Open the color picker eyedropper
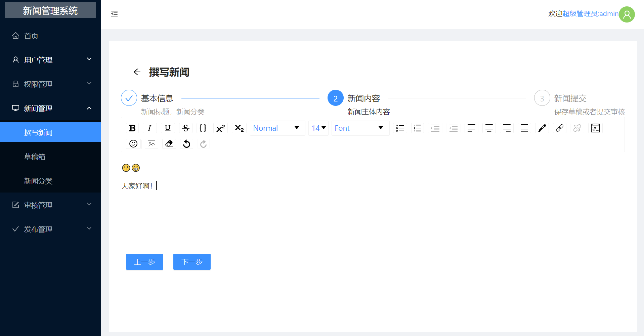The image size is (644, 336). [x=542, y=128]
